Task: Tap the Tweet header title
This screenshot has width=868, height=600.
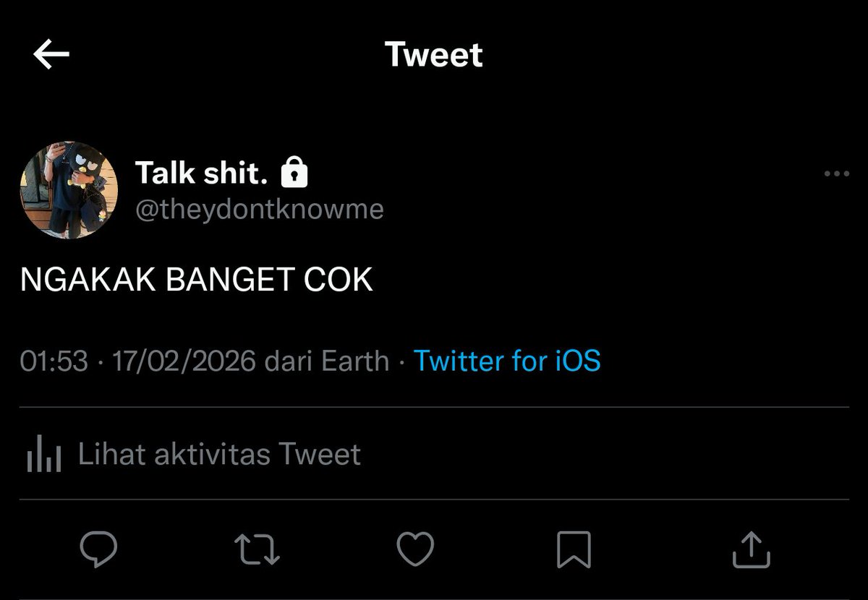Action: tap(434, 55)
